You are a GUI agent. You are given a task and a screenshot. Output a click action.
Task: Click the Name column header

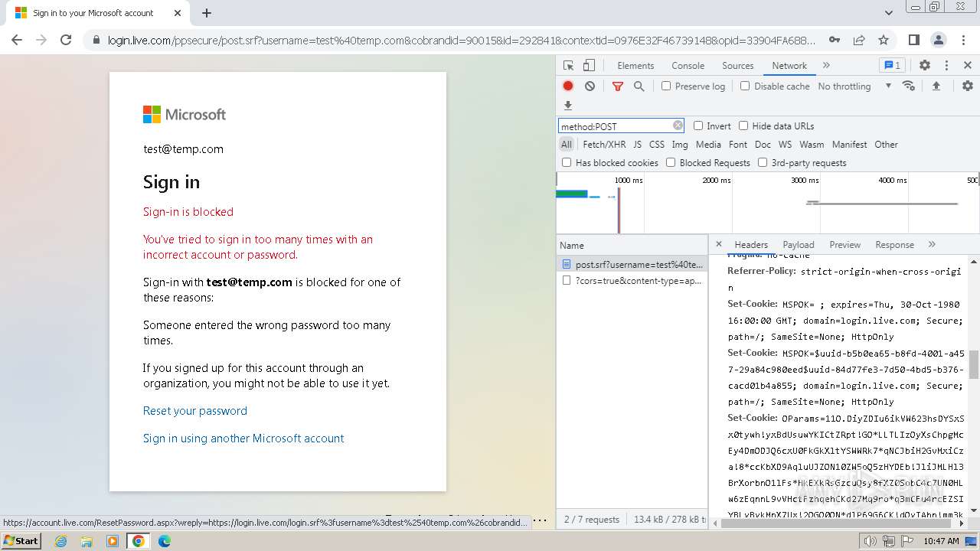(632, 245)
